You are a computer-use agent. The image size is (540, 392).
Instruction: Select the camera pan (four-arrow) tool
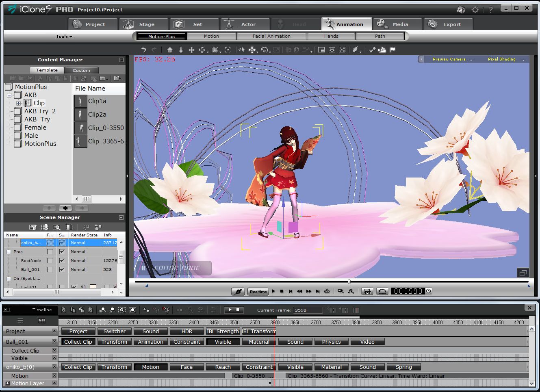191,50
